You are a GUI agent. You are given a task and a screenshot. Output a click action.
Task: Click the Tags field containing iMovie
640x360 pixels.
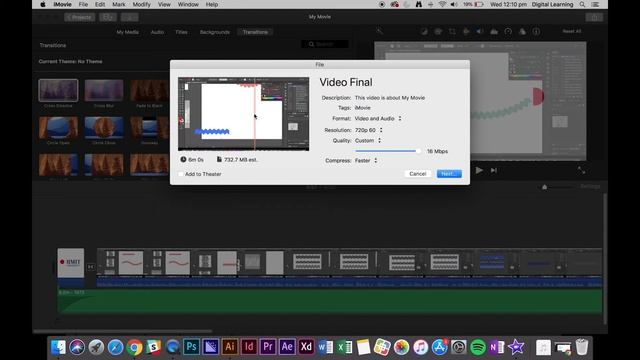362,108
